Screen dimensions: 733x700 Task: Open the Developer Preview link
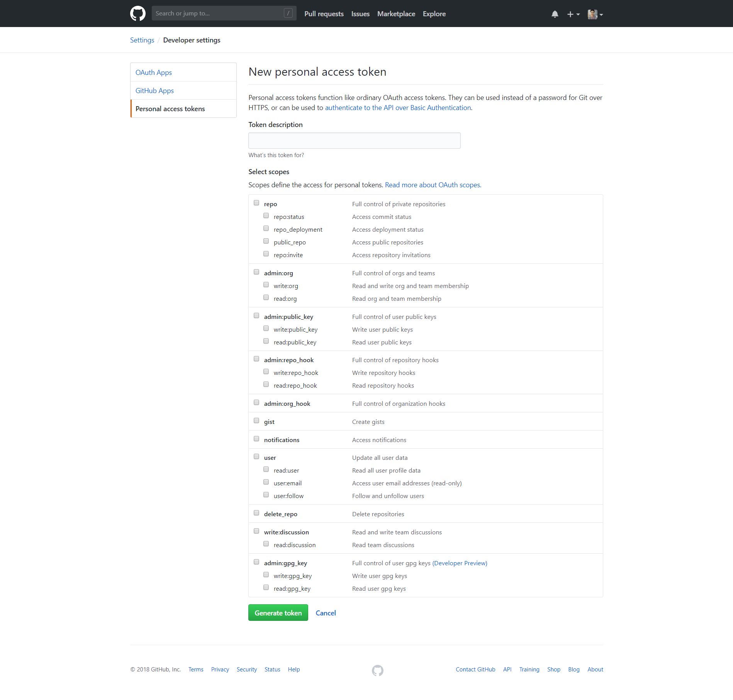(460, 563)
